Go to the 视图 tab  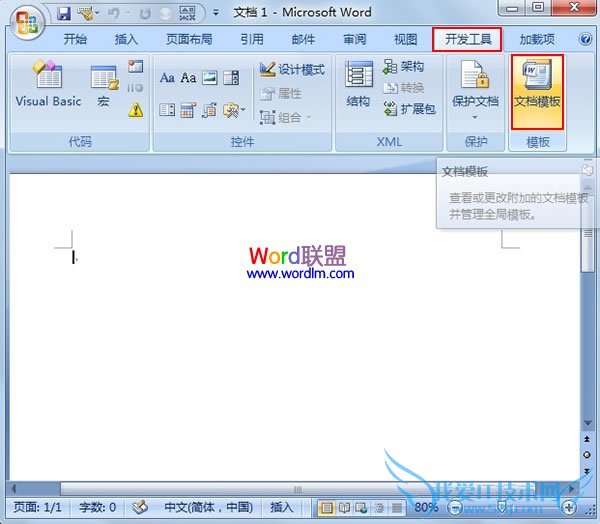[x=406, y=39]
